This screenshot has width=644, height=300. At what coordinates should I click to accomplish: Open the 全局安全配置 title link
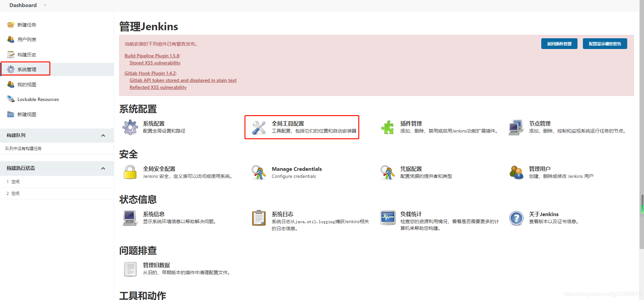click(159, 169)
